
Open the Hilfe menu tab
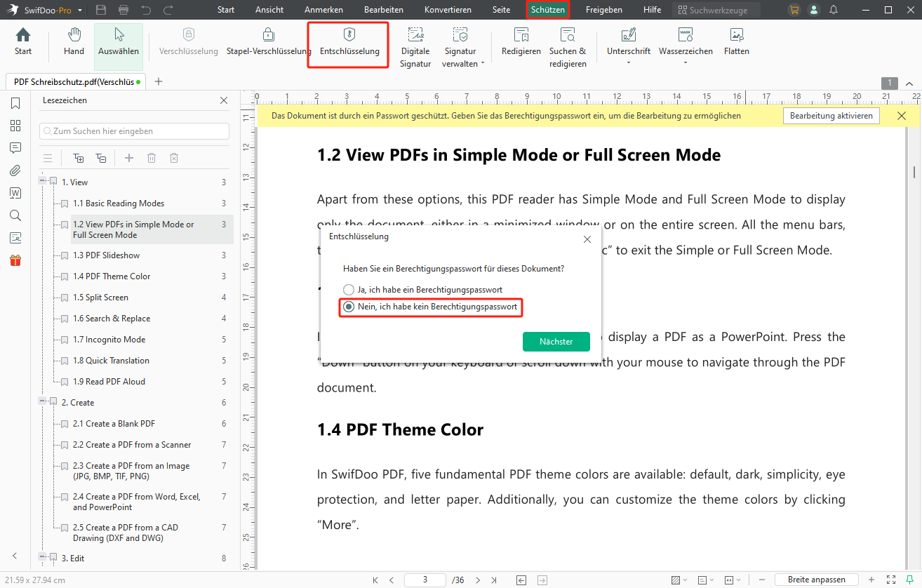[652, 10]
